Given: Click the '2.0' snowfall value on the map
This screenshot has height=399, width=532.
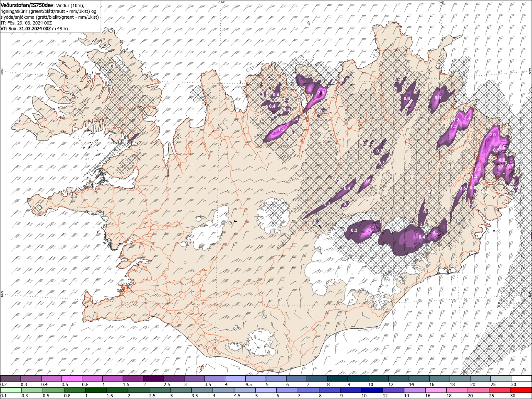Looking at the screenshot, I should tap(493, 135).
